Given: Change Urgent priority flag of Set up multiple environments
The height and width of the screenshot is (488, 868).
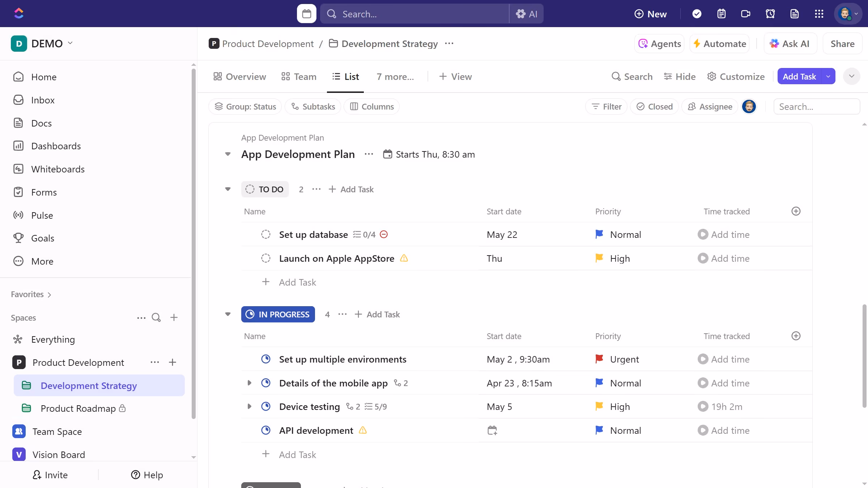Looking at the screenshot, I should pyautogui.click(x=599, y=359).
